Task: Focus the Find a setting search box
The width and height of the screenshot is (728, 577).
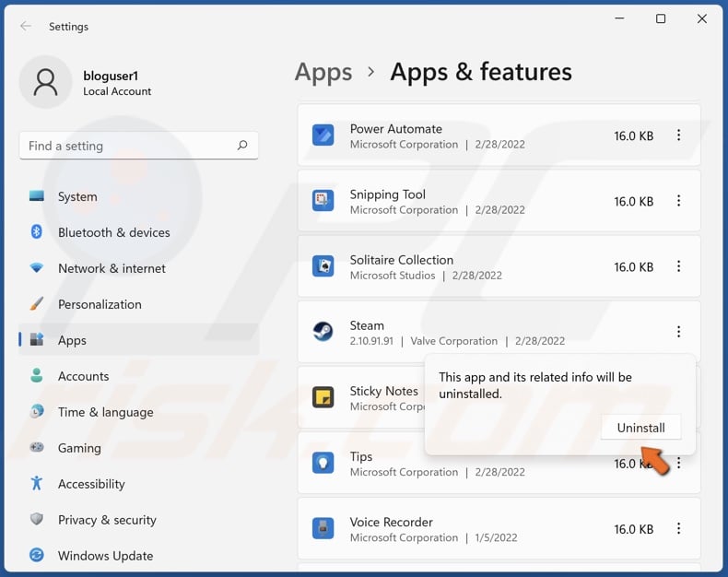Action: pyautogui.click(x=127, y=146)
